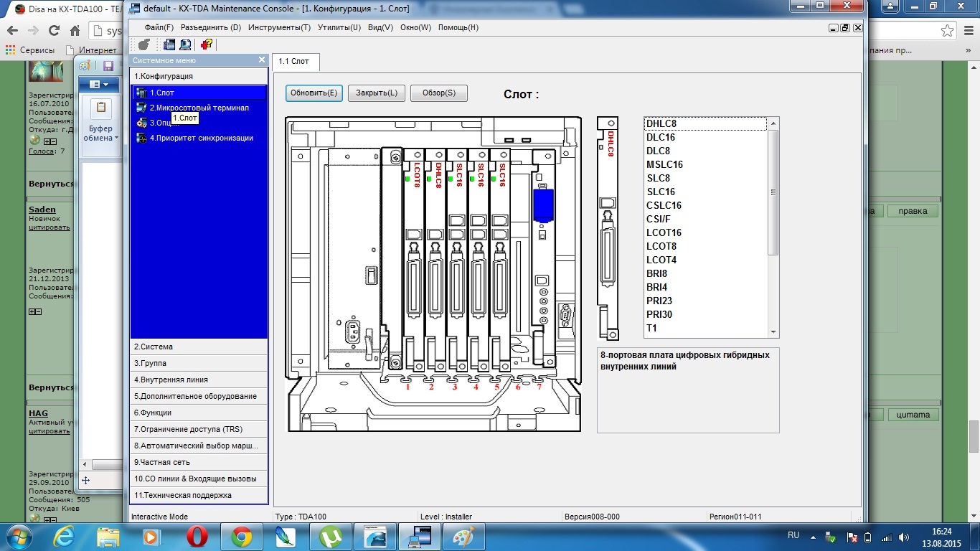Open Internet Explorer from the taskbar
Image resolution: width=980 pixels, height=551 pixels.
(x=65, y=536)
